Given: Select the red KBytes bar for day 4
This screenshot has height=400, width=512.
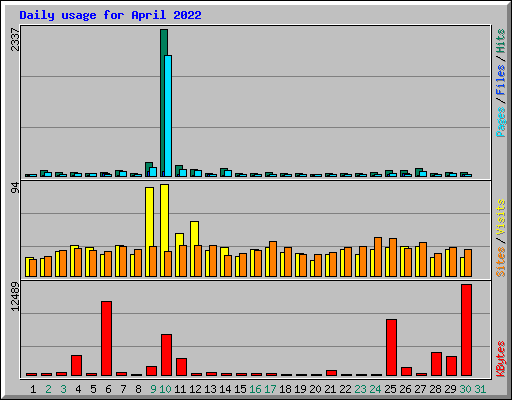Looking at the screenshot, I should pos(77,365).
